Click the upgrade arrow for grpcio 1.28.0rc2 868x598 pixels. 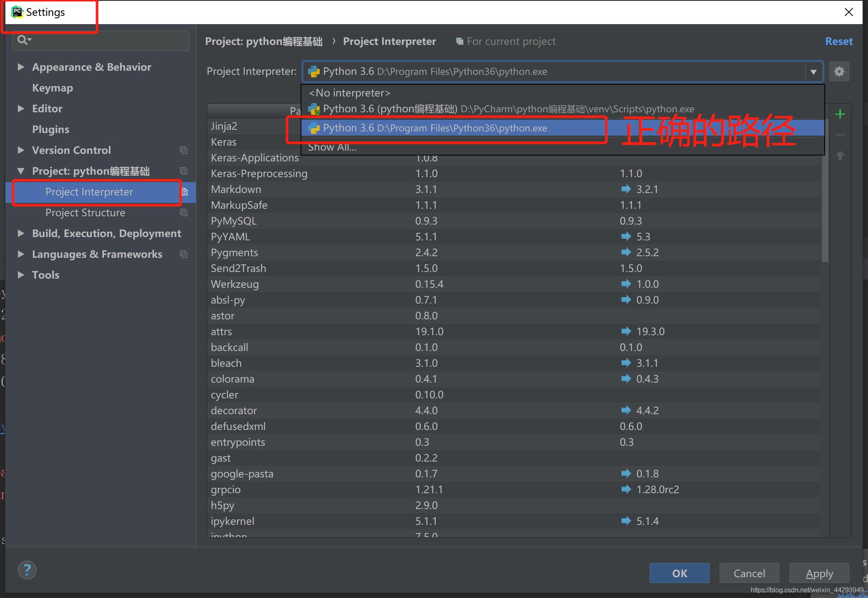coord(626,489)
